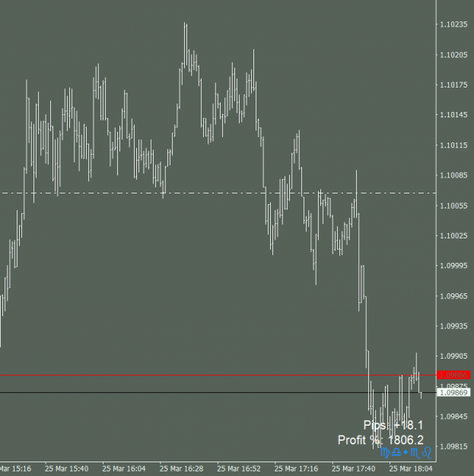Image resolution: width=474 pixels, height=476 pixels.
Task: Click the 1.09905 price axis label
Action: coord(453,356)
